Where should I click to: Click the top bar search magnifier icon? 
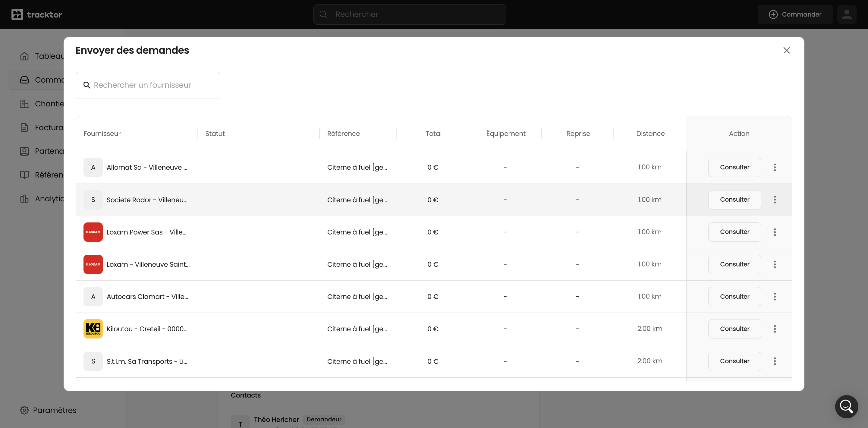pos(323,14)
